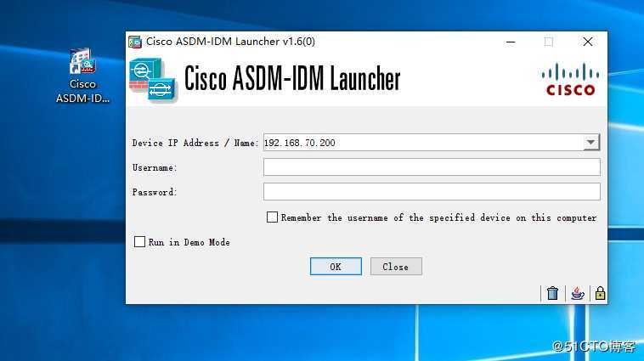
Task: Click OK to launch ASDM
Action: tap(336, 267)
